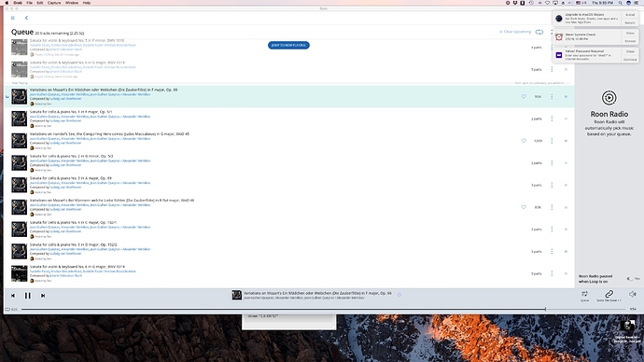Click the Roon Radio play-circle logo
Screen dimensions: 644x362
[x=609, y=98]
